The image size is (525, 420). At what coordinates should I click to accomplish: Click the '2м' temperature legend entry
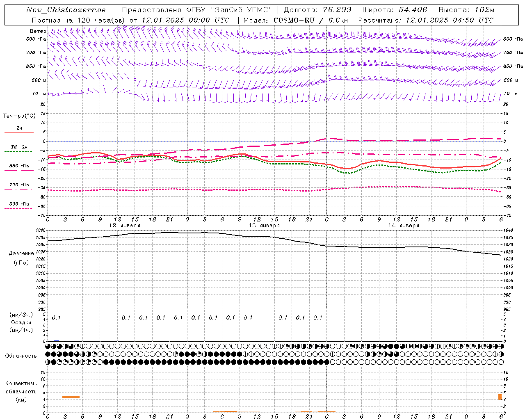coord(19,128)
